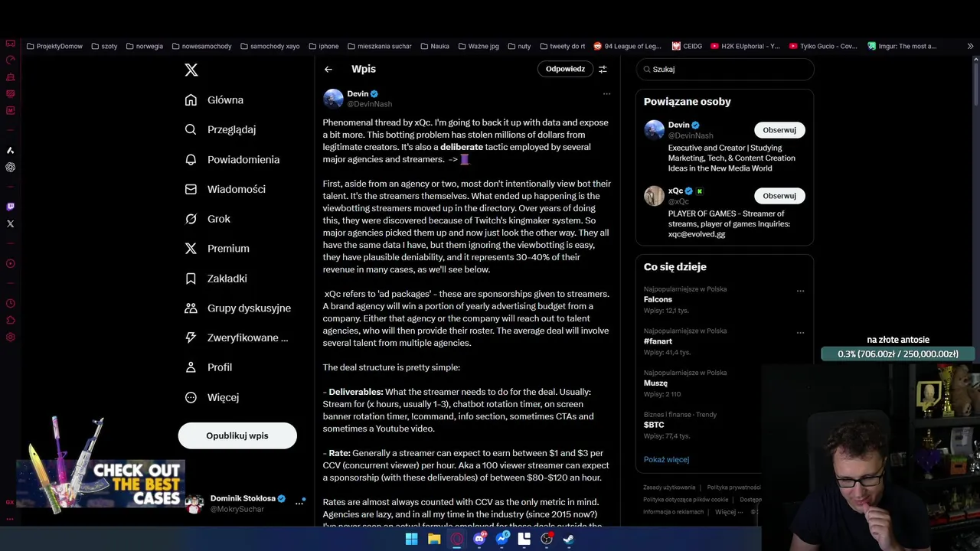Open account menu dots by Dominik Stokłosa
This screenshot has width=980, height=551.
point(299,503)
